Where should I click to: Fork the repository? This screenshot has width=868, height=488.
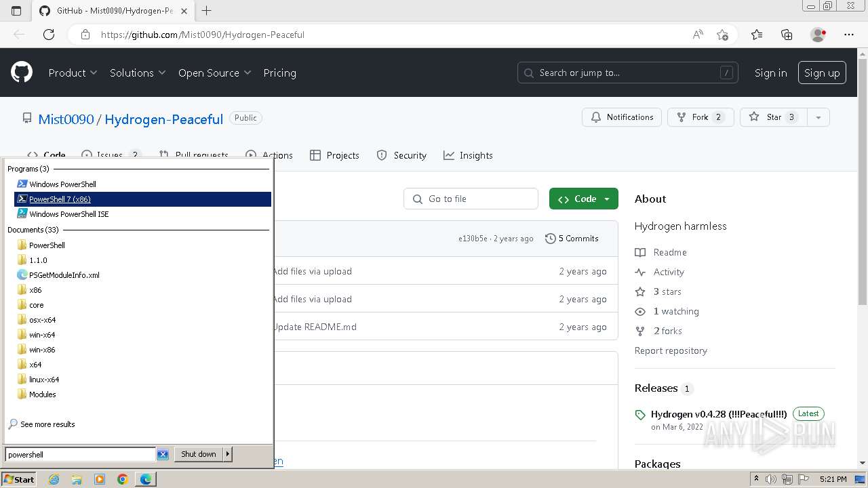point(701,117)
